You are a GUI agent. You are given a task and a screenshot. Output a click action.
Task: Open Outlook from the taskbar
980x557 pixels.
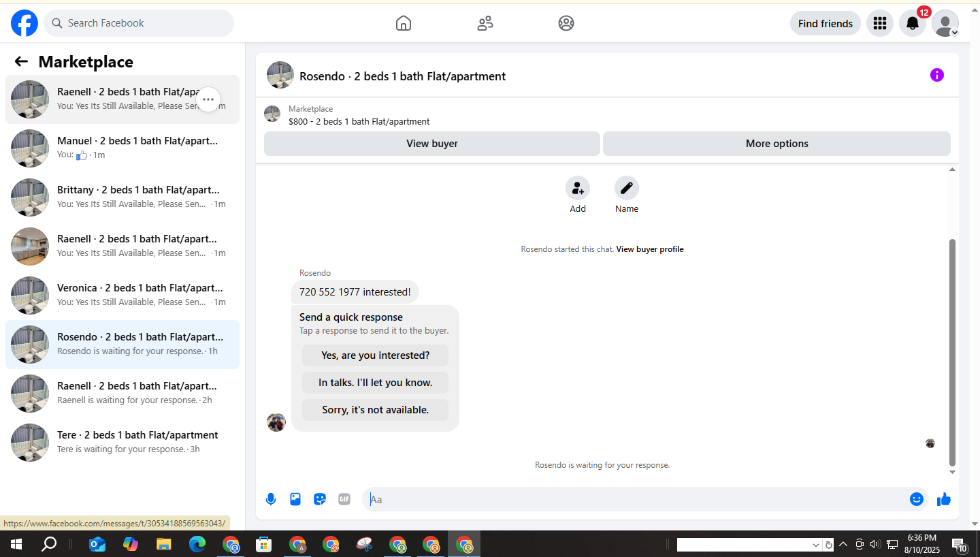[97, 544]
